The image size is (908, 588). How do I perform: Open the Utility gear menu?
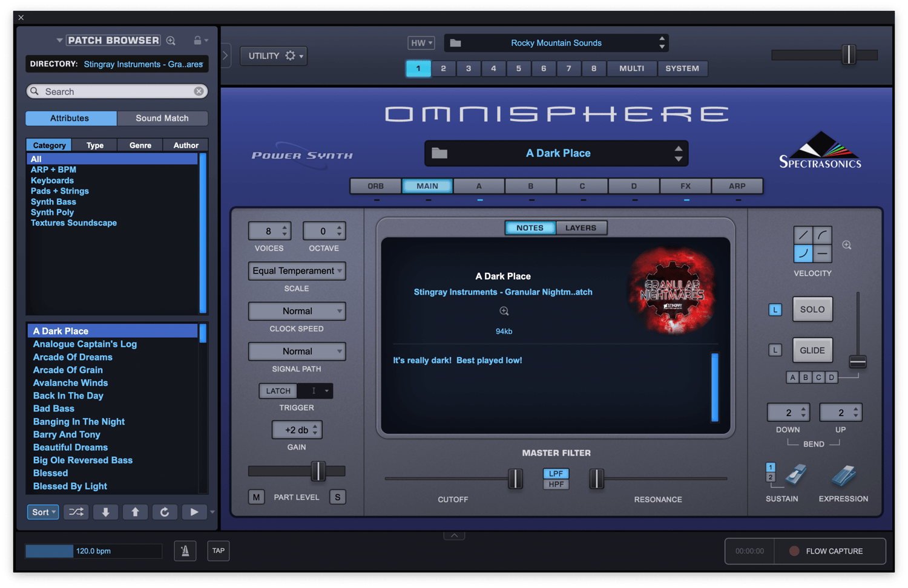pyautogui.click(x=274, y=56)
